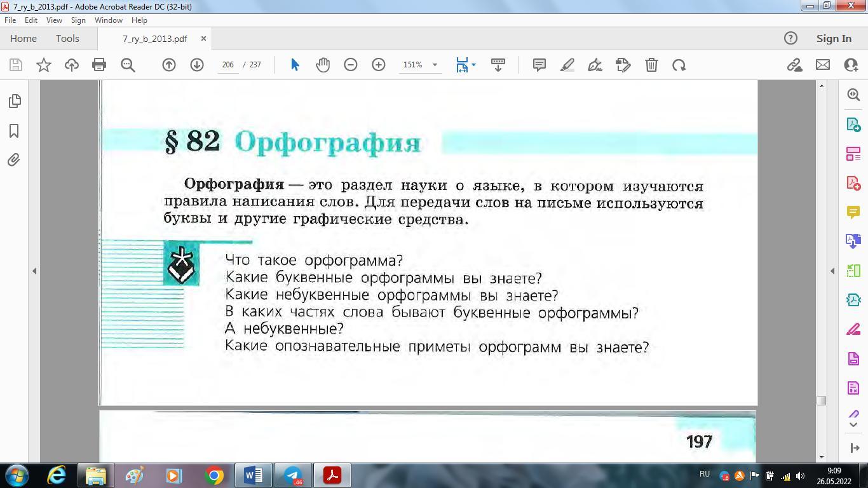Viewport: 868px width, 488px height.
Task: Open Google Chrome from the taskbar
Action: pos(214,475)
